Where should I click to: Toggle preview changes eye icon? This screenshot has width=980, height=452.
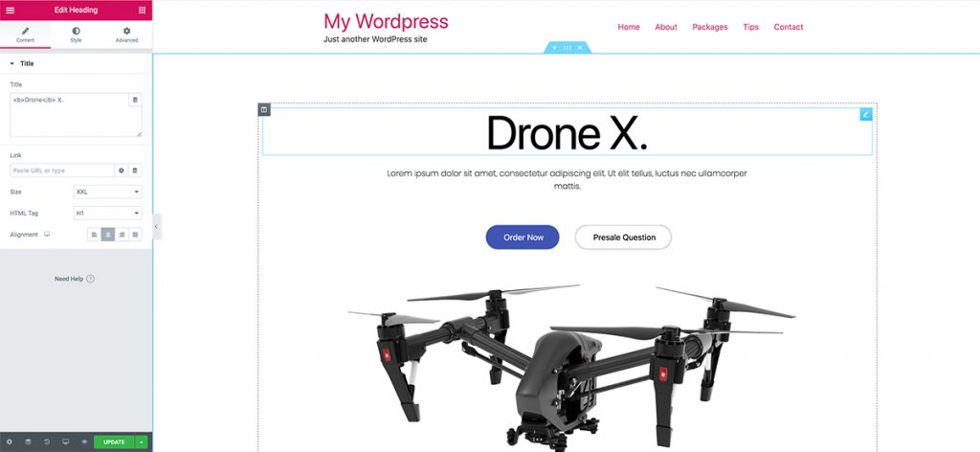coord(84,442)
